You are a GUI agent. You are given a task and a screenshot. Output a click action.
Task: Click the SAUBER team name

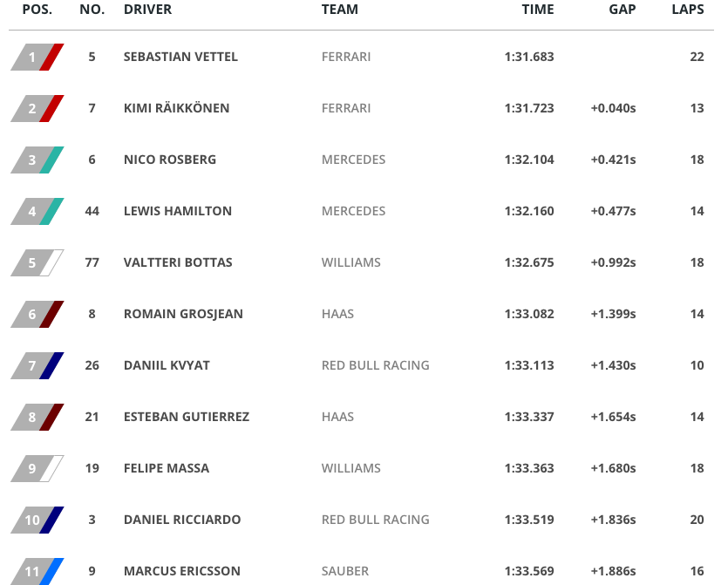coord(345,571)
